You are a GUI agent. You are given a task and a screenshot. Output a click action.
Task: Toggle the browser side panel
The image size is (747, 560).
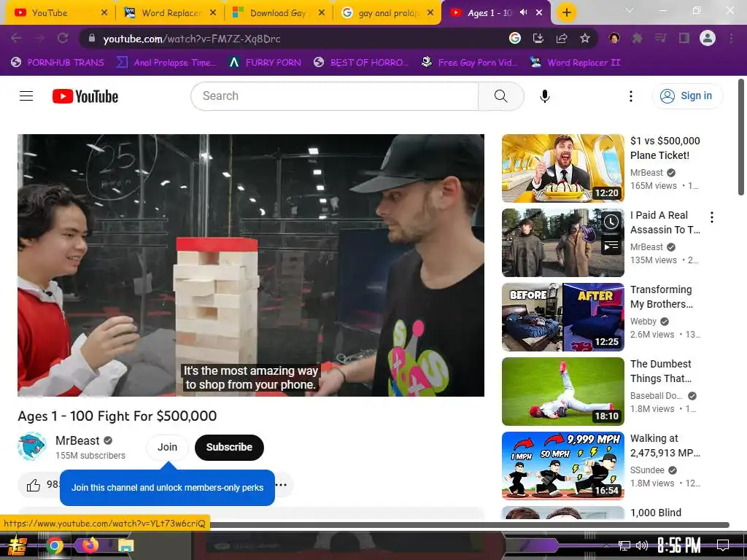[x=684, y=38]
